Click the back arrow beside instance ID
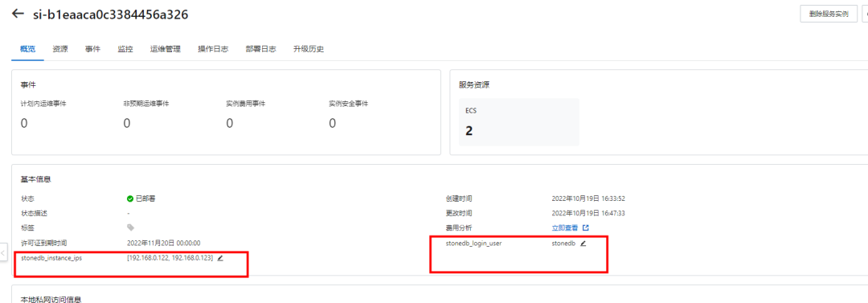 tap(18, 14)
